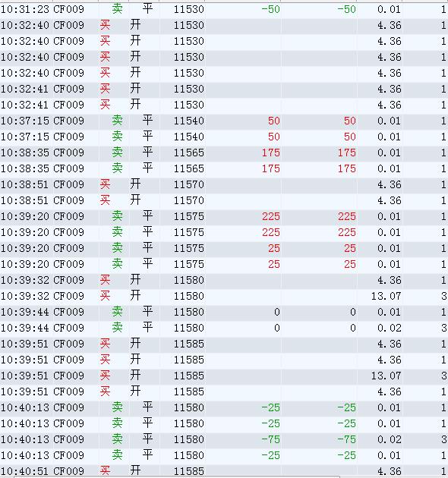The width and height of the screenshot is (448, 478).
Task: Click the 0.02 fee in the 10:39:44 row
Action: 389,328
